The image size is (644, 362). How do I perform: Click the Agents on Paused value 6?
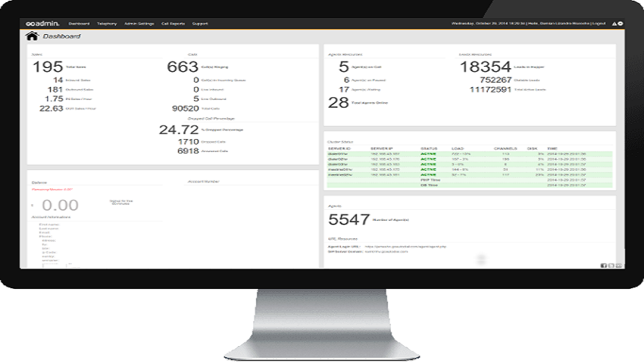click(x=347, y=80)
